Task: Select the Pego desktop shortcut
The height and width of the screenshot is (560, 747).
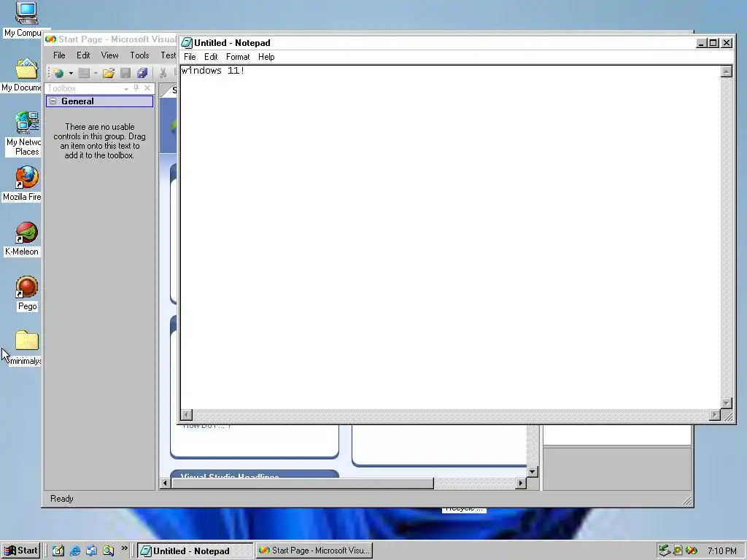Action: [27, 294]
